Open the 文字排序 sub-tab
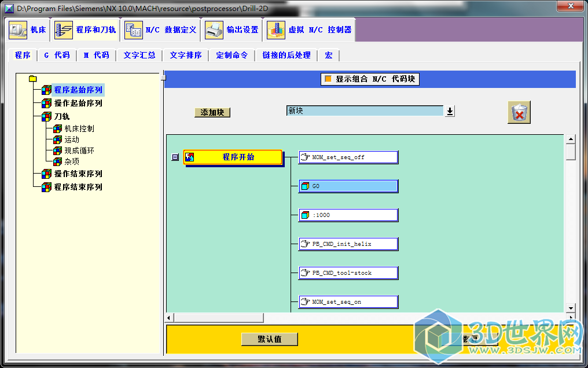 click(x=186, y=55)
